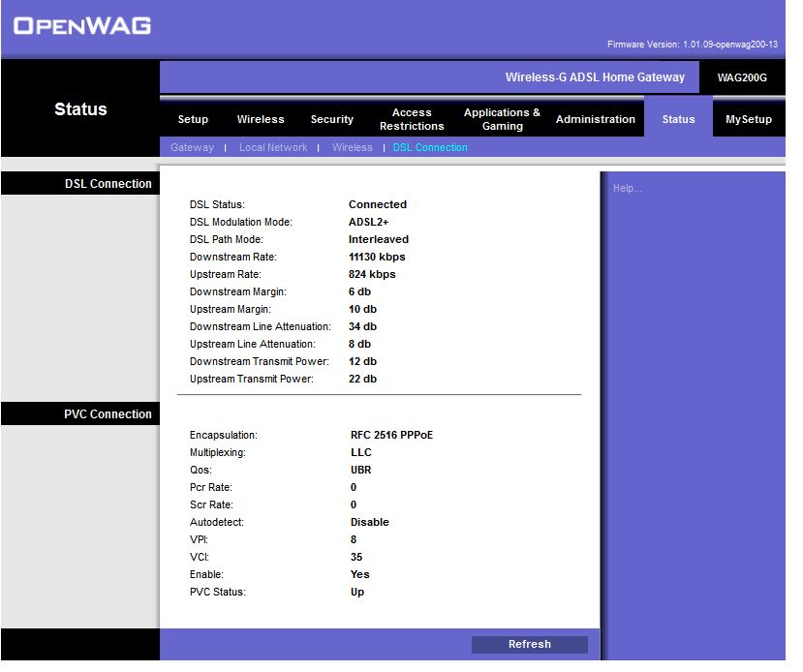Open the MySetup tab
The image size is (803, 672).
(x=748, y=119)
